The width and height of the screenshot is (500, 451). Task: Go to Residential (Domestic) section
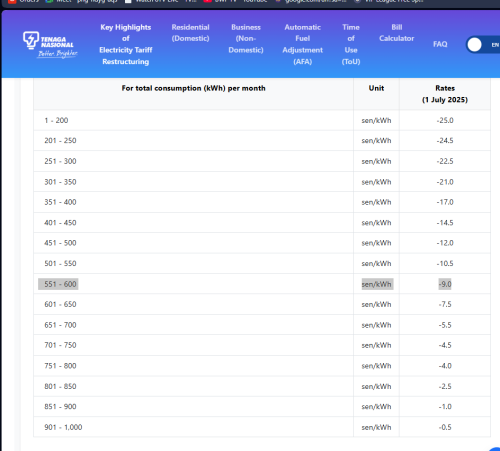coord(190,33)
